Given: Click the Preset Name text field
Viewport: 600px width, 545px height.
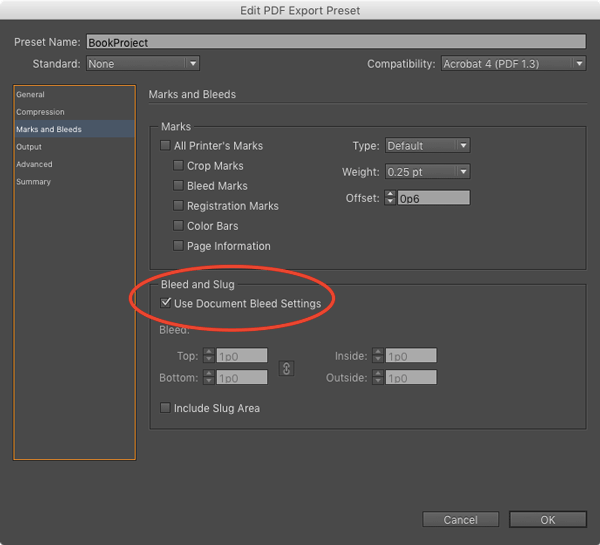Looking at the screenshot, I should 335,43.
